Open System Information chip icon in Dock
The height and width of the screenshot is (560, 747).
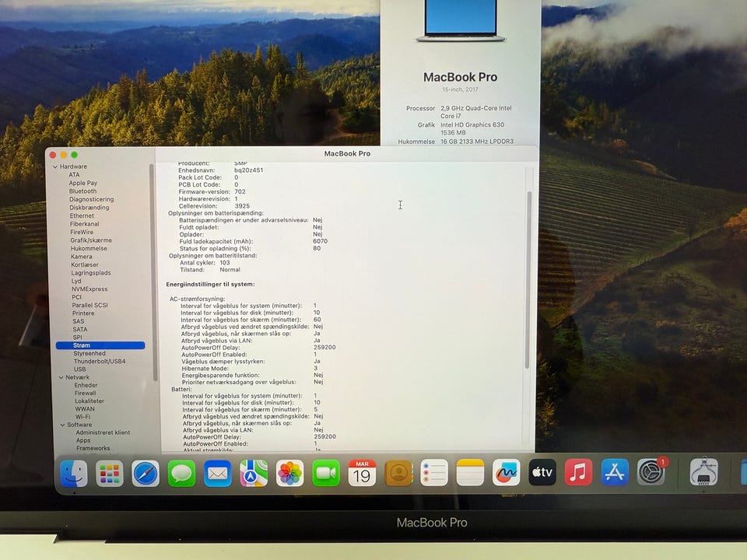point(703,472)
